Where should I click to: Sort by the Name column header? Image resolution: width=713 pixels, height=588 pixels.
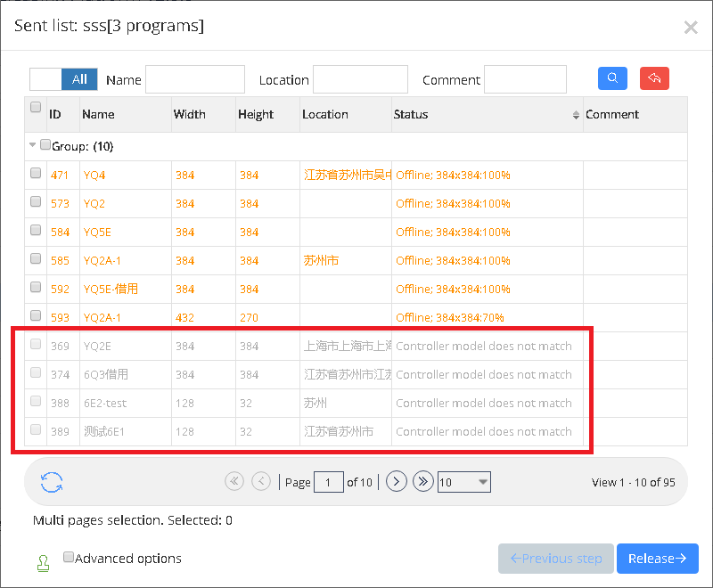(98, 115)
